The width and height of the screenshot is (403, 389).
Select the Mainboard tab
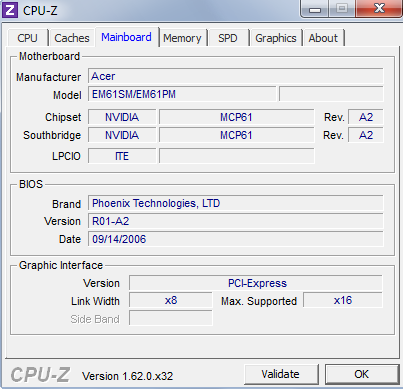pyautogui.click(x=127, y=37)
